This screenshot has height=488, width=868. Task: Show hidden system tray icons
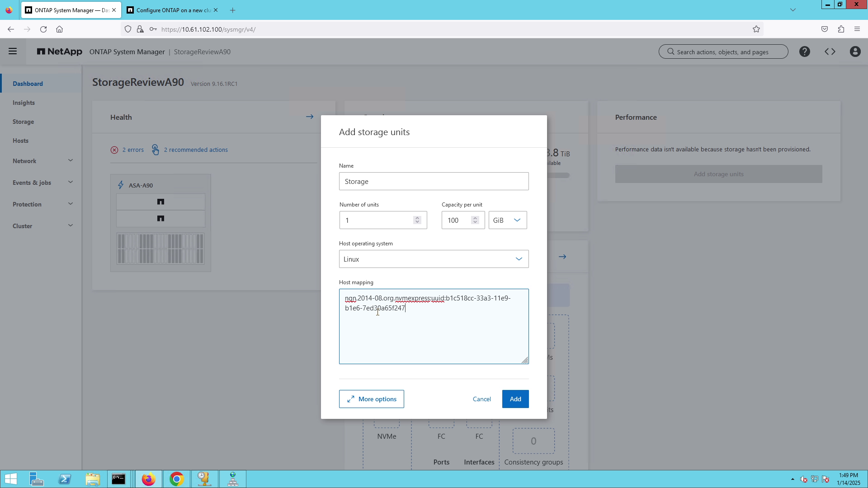pyautogui.click(x=793, y=479)
